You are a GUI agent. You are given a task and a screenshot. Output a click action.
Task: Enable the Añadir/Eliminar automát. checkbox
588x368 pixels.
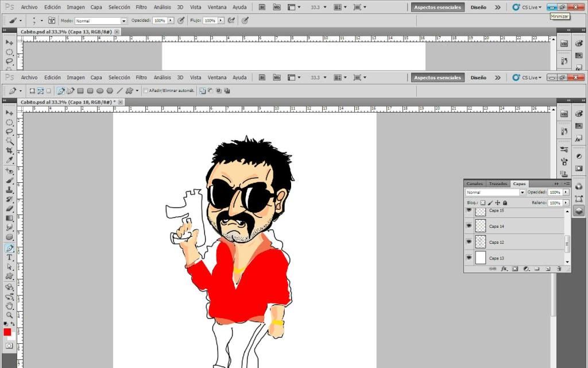pos(145,90)
